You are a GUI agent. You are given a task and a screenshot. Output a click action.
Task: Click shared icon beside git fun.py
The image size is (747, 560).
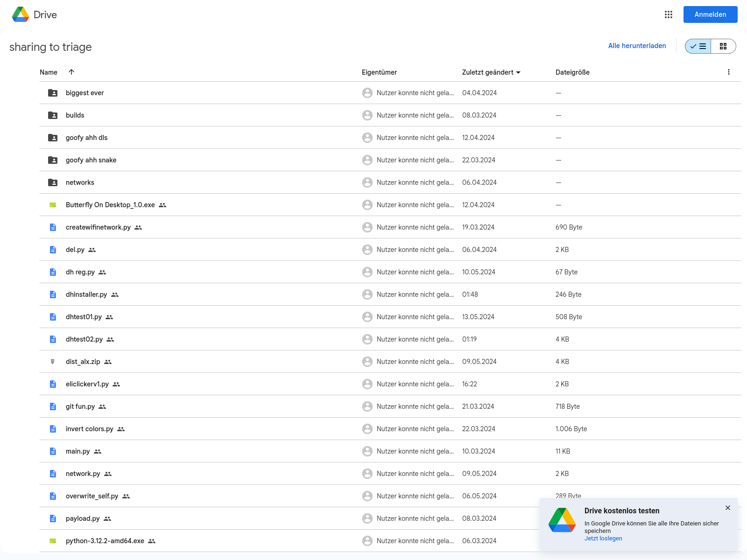tap(102, 406)
